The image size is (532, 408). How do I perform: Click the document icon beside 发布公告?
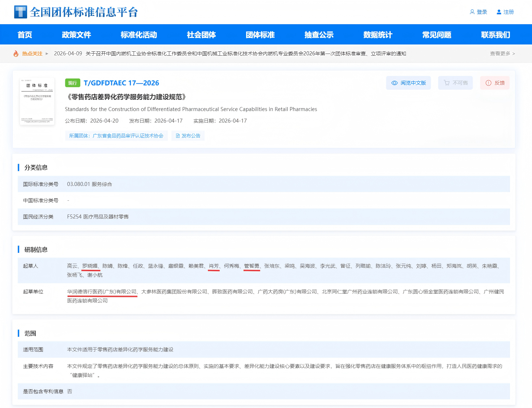coord(178,136)
